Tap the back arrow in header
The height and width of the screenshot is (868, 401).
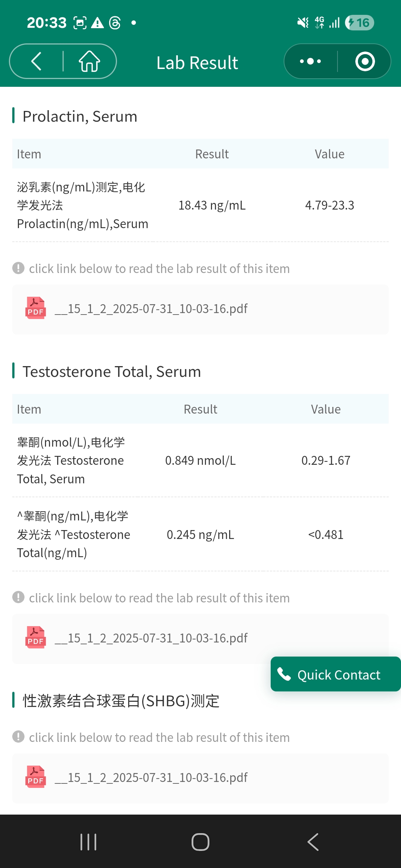36,61
